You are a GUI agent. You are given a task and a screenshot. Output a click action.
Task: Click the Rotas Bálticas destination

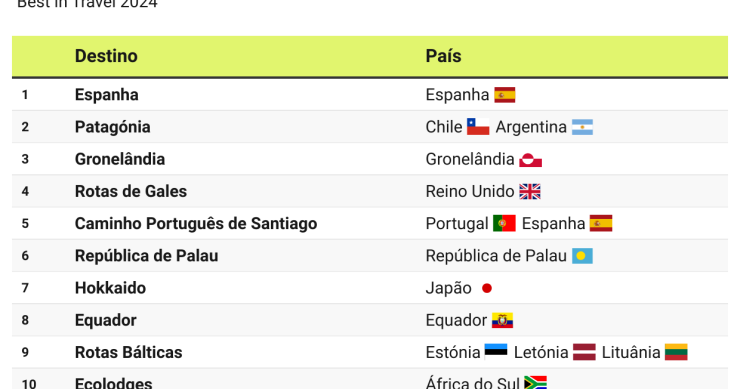pyautogui.click(x=128, y=352)
